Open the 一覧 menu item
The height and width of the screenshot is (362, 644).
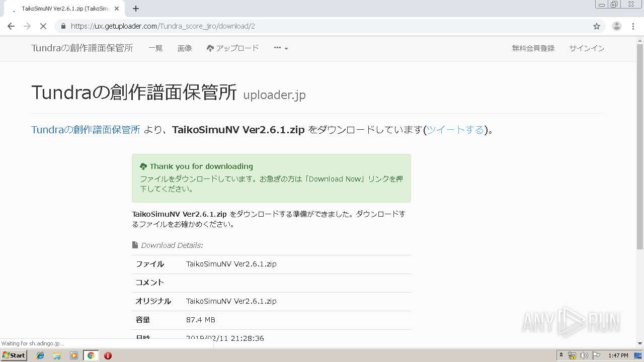coord(155,48)
